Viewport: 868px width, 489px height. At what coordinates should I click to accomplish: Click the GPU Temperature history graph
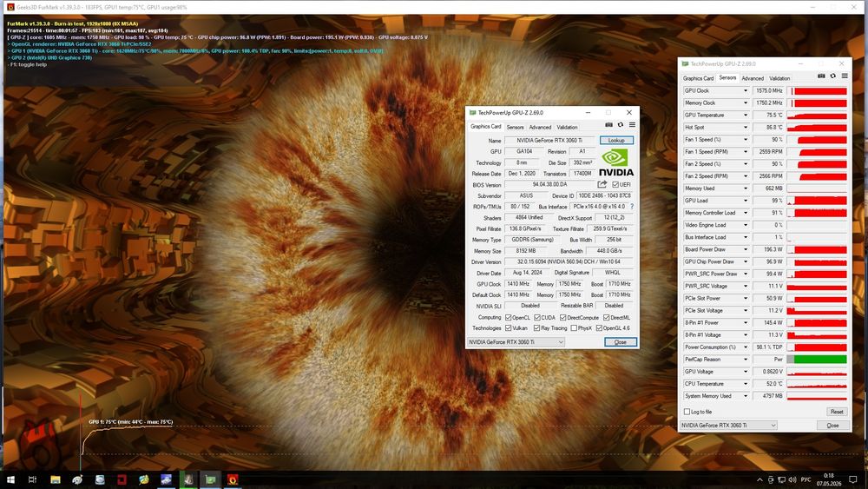coord(817,116)
